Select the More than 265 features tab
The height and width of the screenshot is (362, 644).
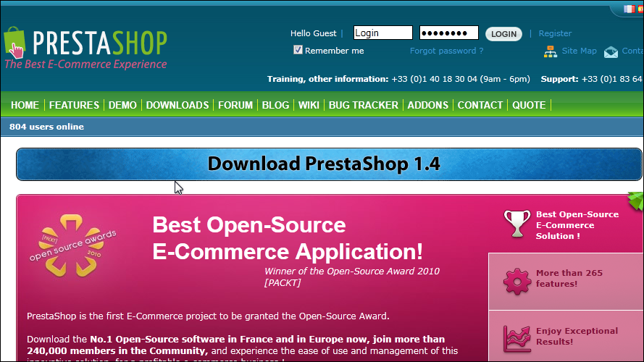(x=566, y=282)
